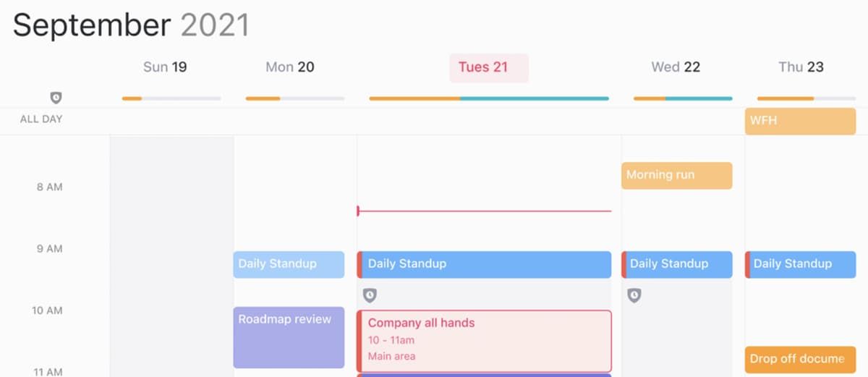Viewport: 868px width, 377px height.
Task: Select the Mon 20 day header
Action: [x=289, y=67]
